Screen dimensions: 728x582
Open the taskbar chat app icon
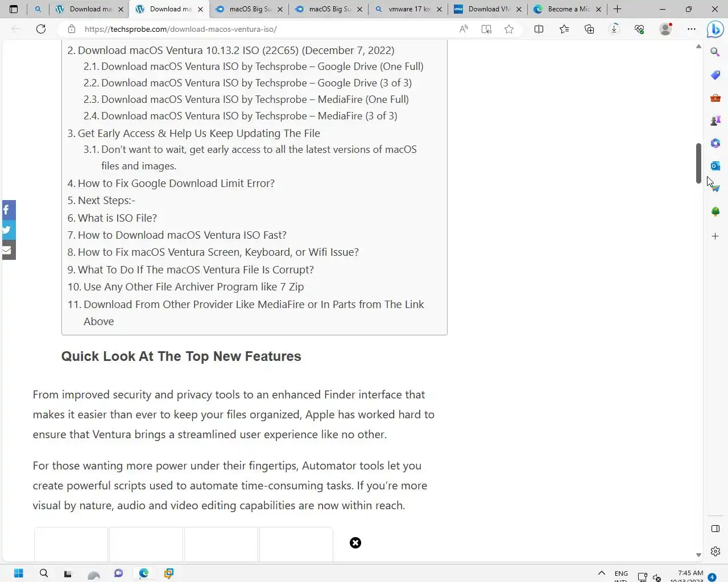[x=118, y=573]
